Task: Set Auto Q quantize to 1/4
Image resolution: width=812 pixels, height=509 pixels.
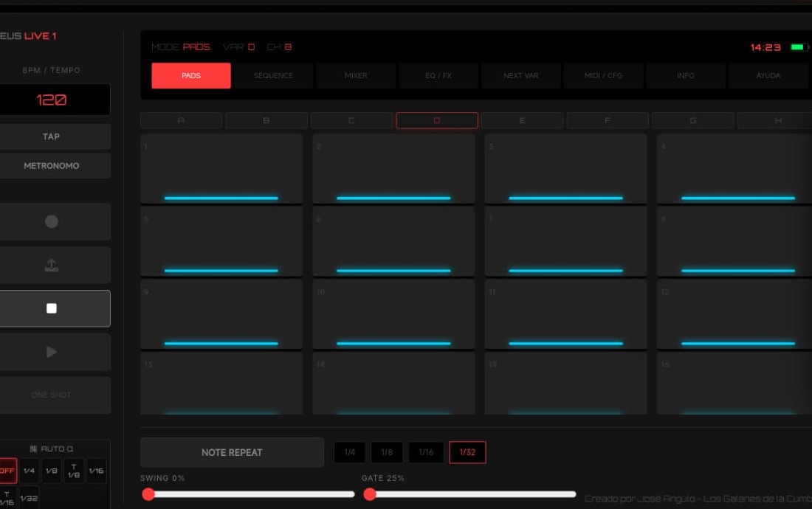Action: (x=29, y=471)
